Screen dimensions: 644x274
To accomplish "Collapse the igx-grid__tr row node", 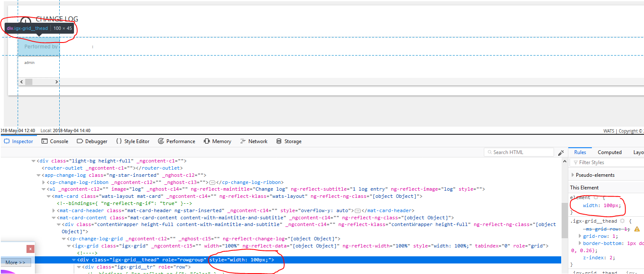I will [x=79, y=267].
